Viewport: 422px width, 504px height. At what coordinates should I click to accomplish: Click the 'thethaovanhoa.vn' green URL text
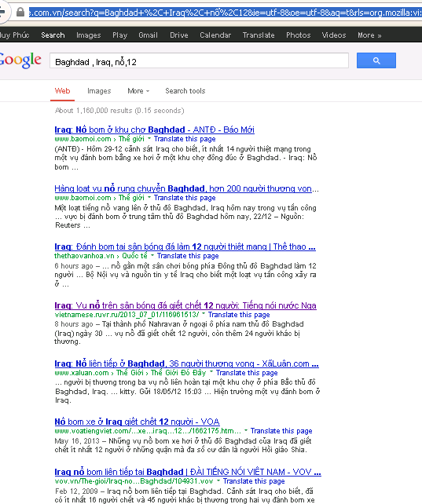pos(84,256)
